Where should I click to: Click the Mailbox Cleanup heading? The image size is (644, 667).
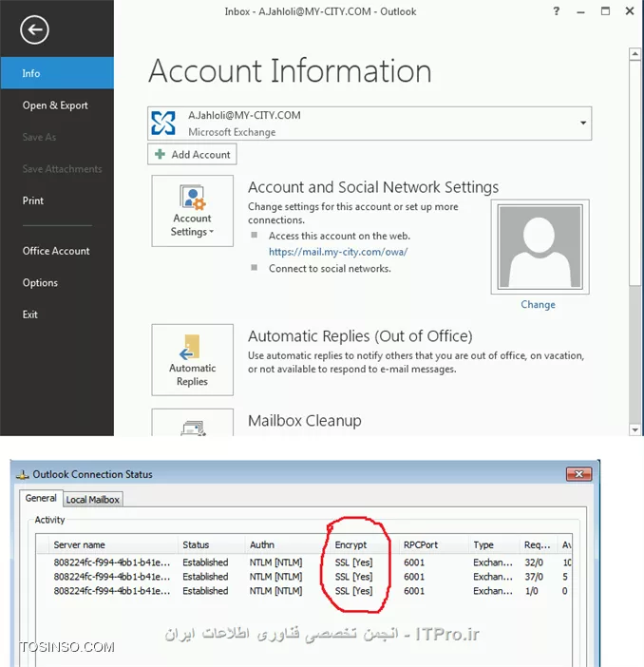(x=305, y=421)
